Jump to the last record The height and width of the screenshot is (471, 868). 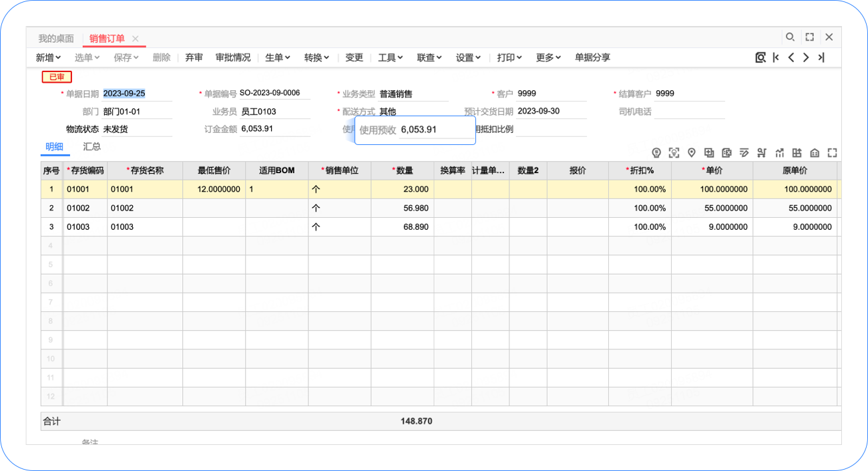tap(821, 57)
